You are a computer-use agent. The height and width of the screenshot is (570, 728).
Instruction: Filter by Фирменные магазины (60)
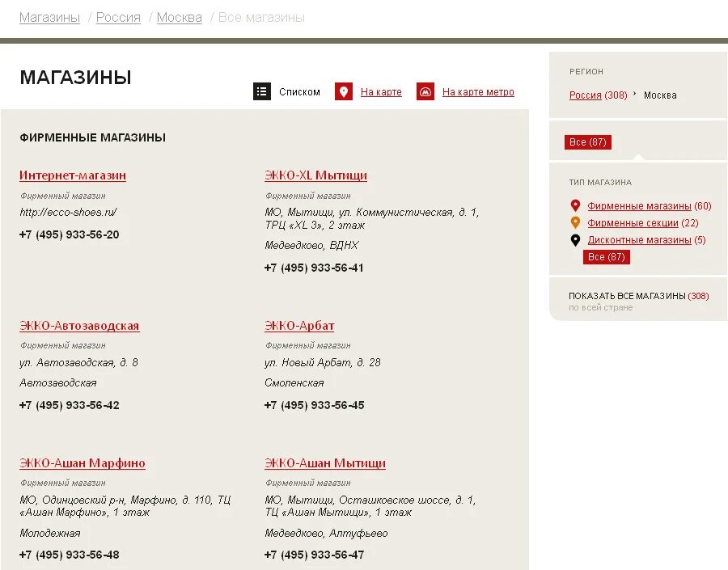pyautogui.click(x=649, y=205)
